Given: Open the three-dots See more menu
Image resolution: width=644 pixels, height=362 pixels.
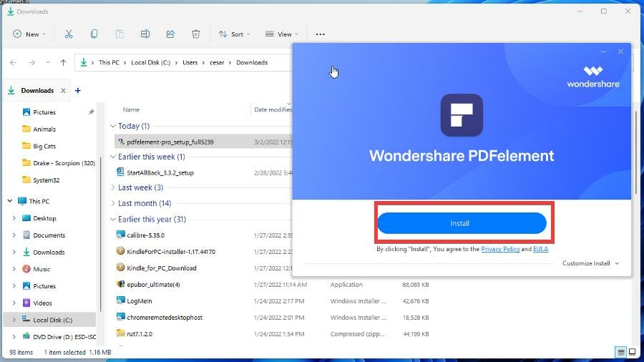Looking at the screenshot, I should (x=321, y=34).
